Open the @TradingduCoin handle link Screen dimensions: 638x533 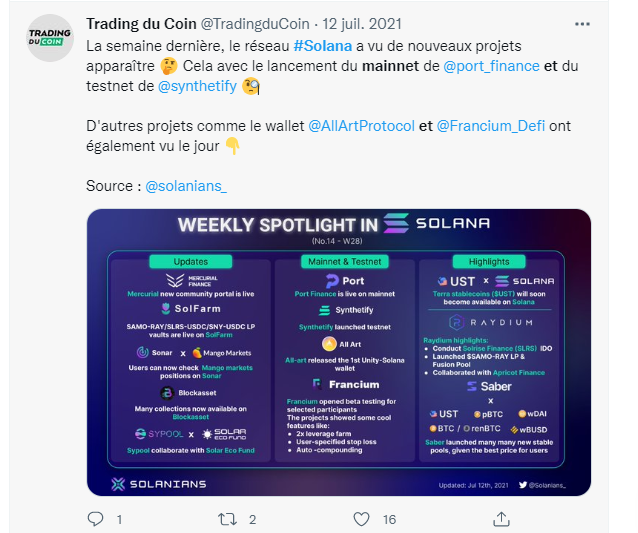tap(255, 24)
